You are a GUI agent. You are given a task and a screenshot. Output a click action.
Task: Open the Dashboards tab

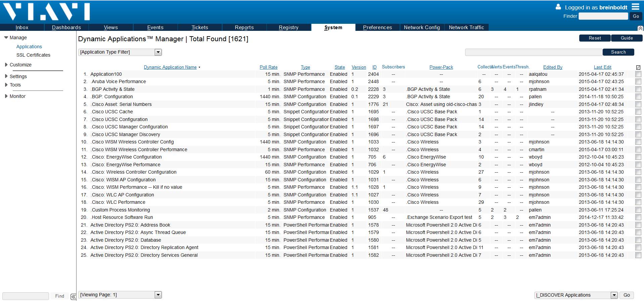(x=66, y=27)
